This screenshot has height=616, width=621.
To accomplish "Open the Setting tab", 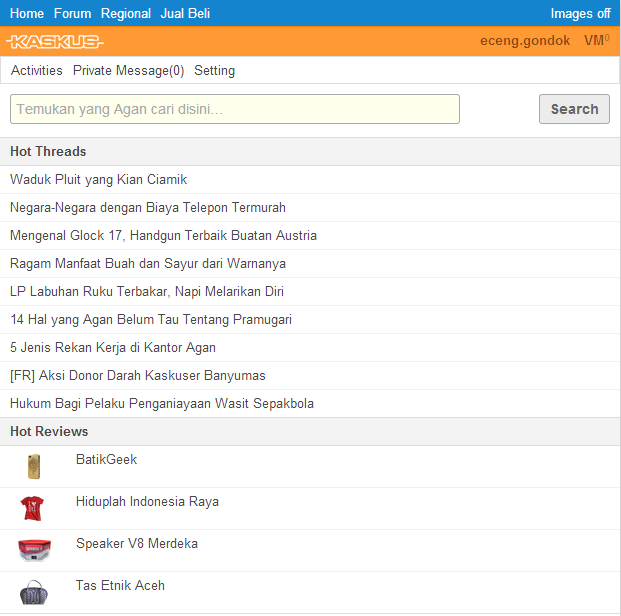I will (214, 71).
